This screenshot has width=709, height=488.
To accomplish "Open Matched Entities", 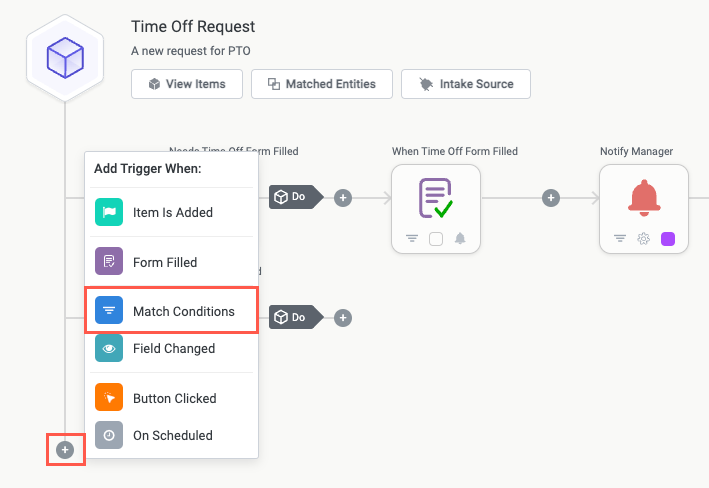I will (x=320, y=84).
